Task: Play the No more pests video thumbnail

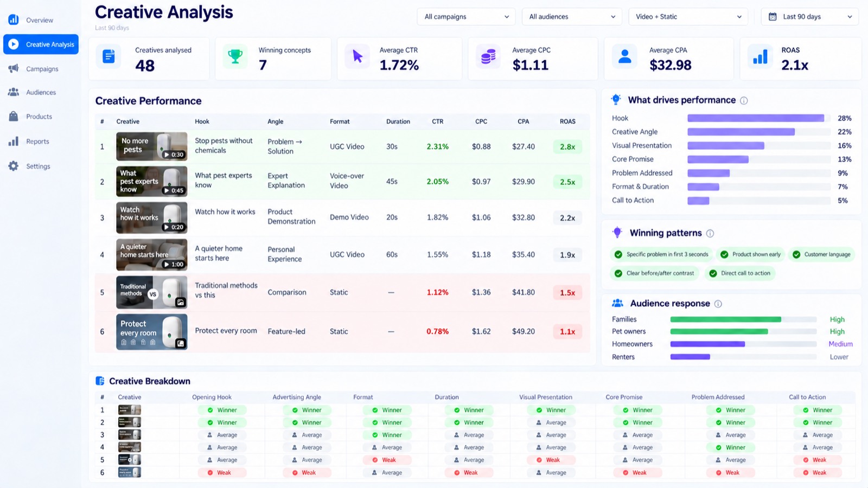Action: (x=152, y=146)
